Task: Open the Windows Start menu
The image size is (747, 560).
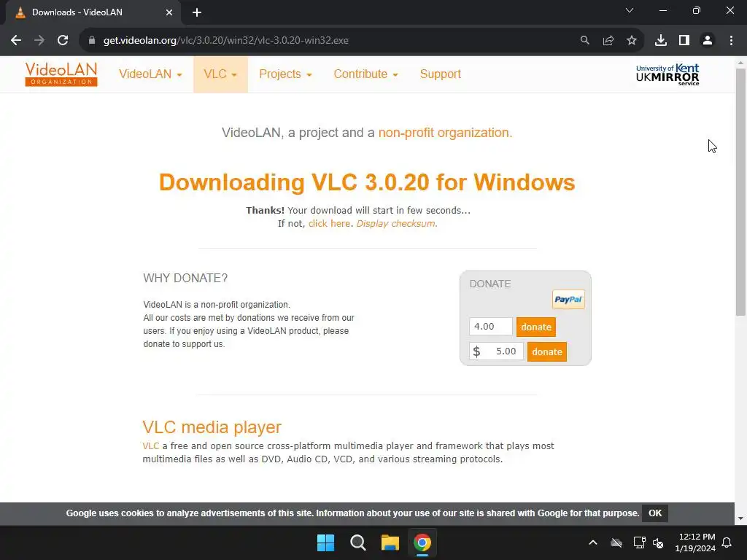Action: coord(326,542)
